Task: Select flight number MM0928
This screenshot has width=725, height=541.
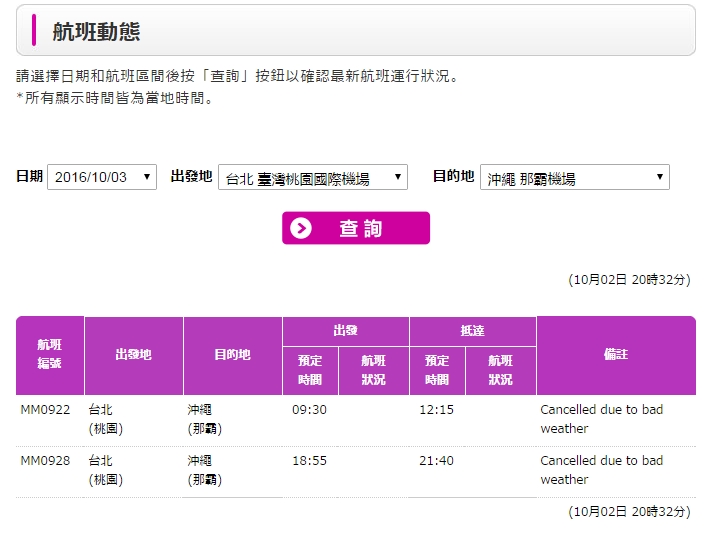Action: coord(45,461)
